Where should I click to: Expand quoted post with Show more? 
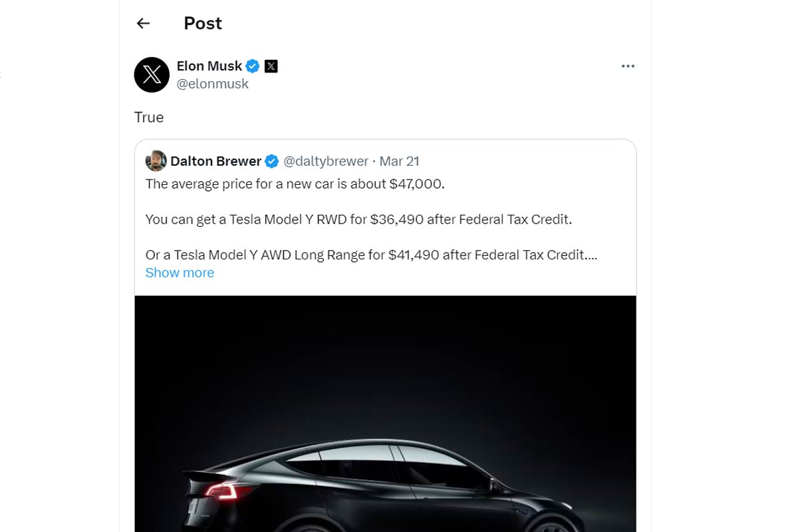click(x=180, y=273)
